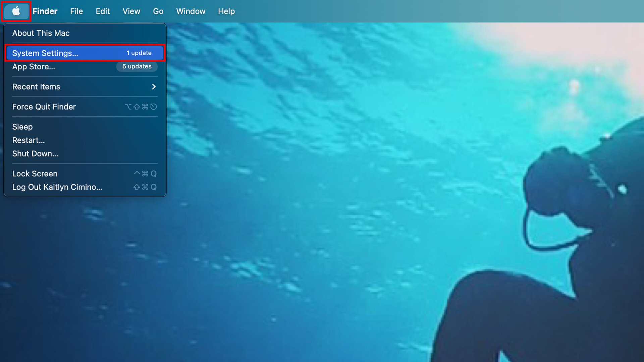The width and height of the screenshot is (644, 362).
Task: Select Restart from the menu
Action: coord(29,140)
